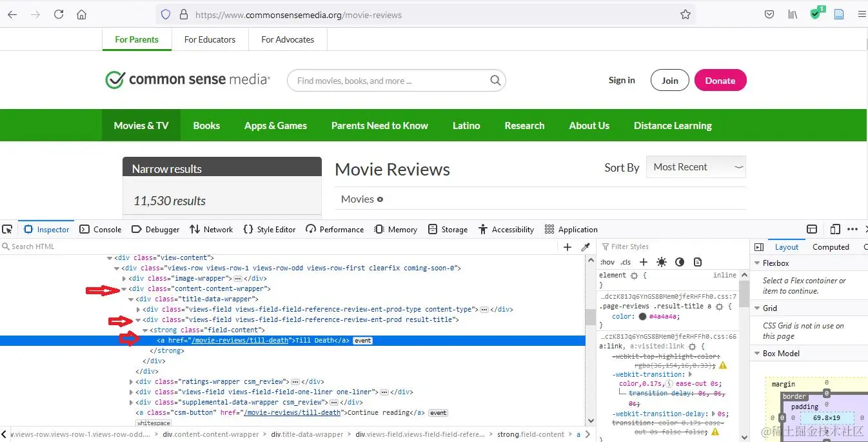The height and width of the screenshot is (442, 868).
Task: Click the event badge on Continue reading link
Action: (439, 413)
